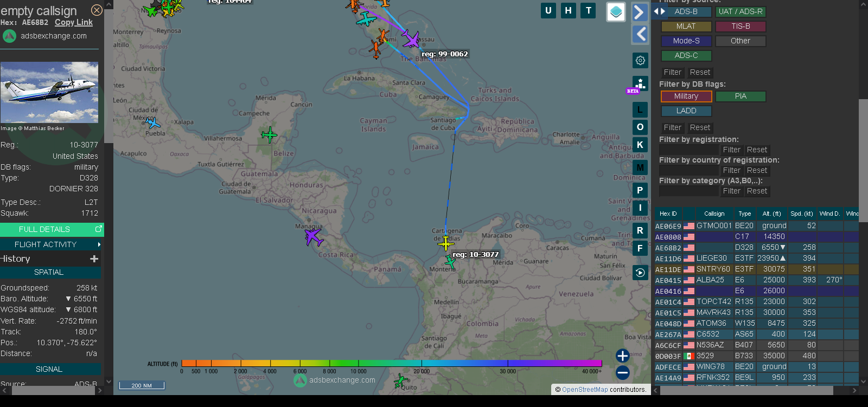Sort table by Callsign column
The height and width of the screenshot is (407, 868).
click(714, 214)
